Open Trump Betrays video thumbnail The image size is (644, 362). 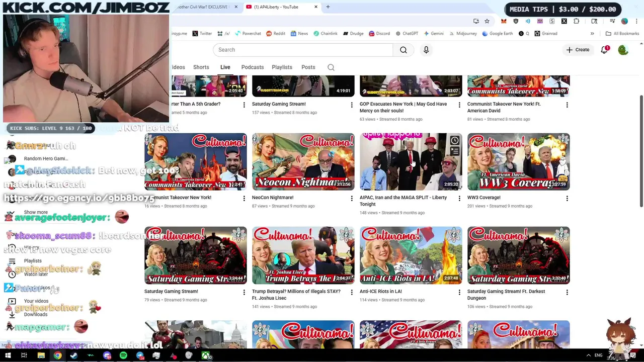[303, 255]
